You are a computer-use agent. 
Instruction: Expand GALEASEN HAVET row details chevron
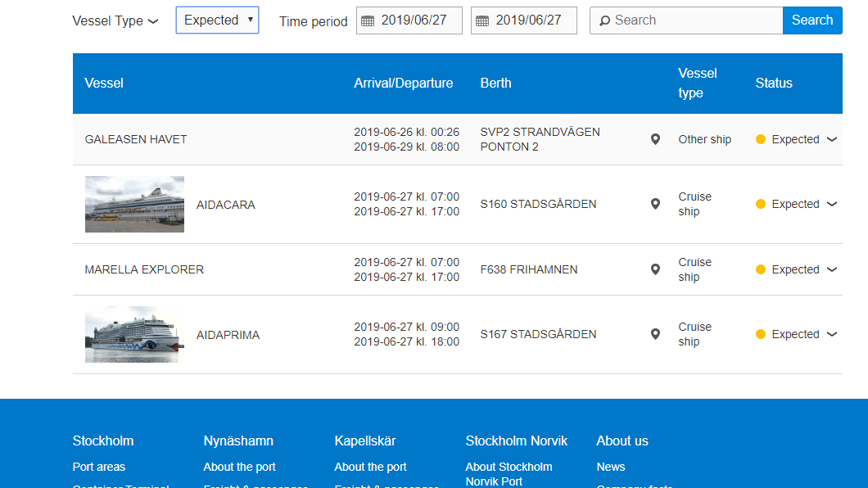[832, 139]
